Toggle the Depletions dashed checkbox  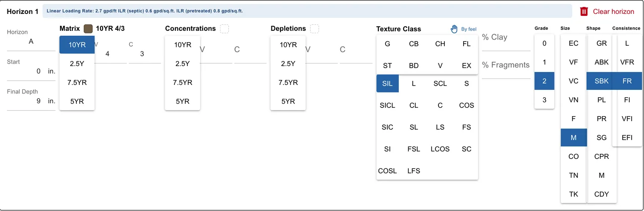[x=315, y=29]
